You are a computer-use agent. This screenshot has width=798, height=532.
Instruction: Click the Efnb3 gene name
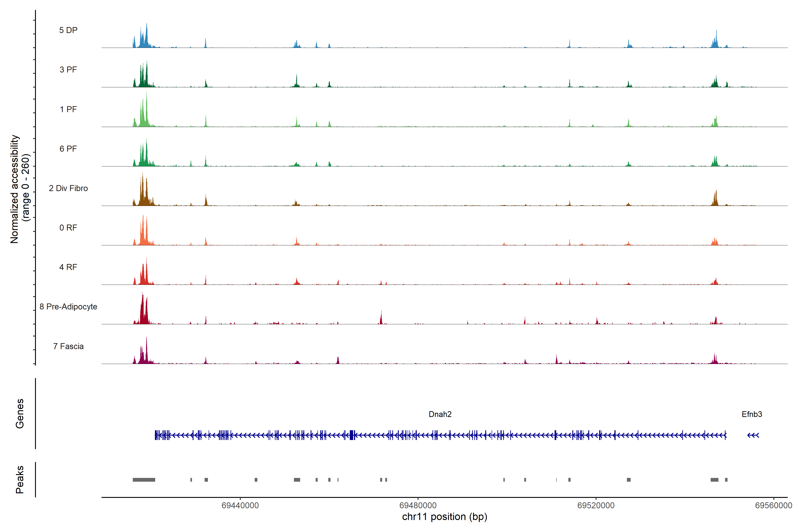(752, 414)
